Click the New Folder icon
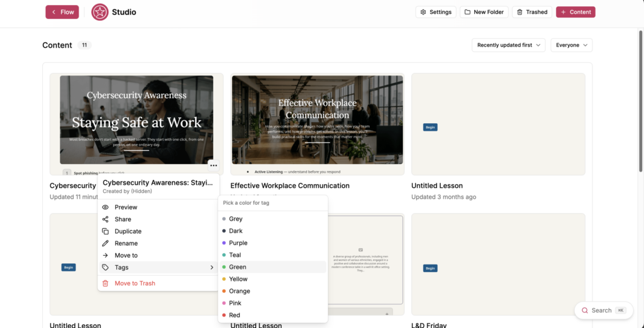This screenshot has height=328, width=644. click(x=467, y=12)
